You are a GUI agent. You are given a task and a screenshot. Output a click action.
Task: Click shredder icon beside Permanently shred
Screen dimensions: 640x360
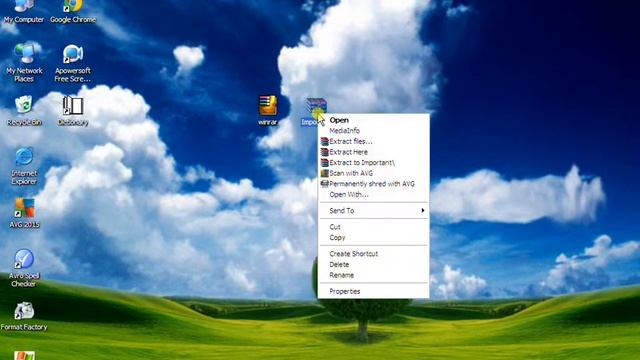324,184
